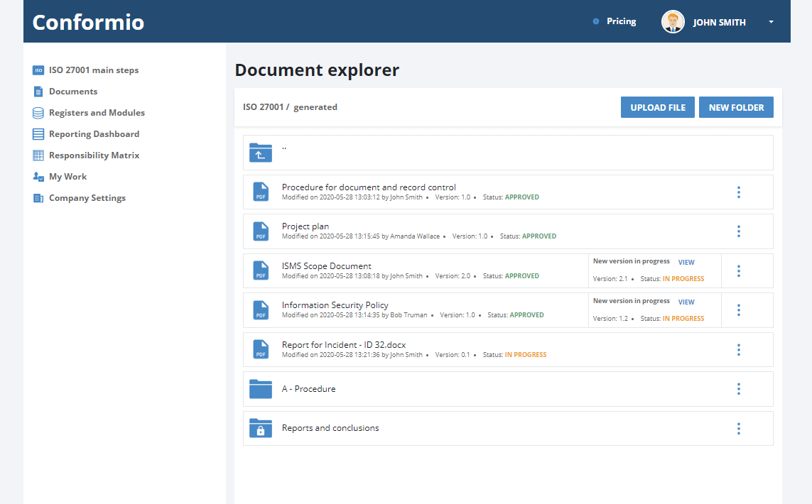Click the locked Reports and conclusions folder icon

[261, 428]
